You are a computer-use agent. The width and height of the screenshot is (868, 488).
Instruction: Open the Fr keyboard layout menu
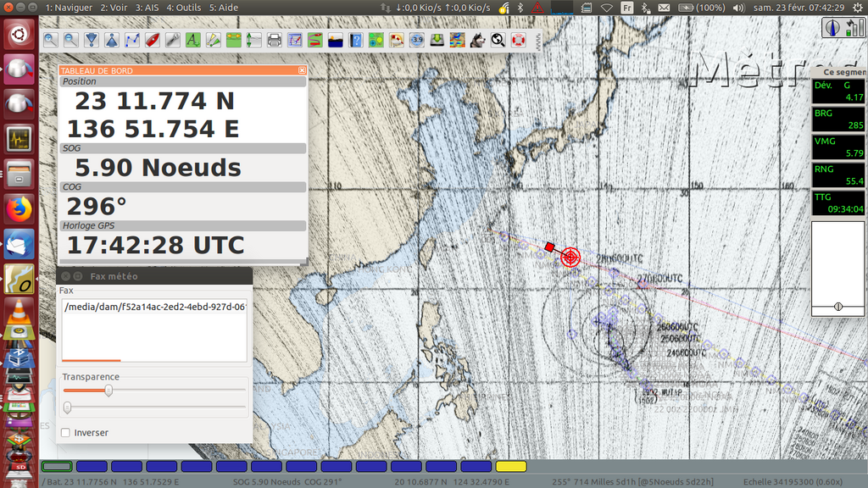(627, 8)
